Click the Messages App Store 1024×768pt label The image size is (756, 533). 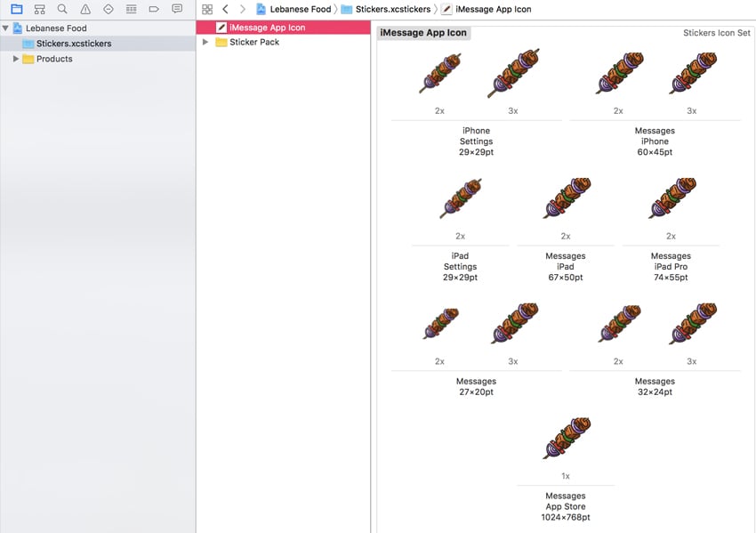(566, 506)
